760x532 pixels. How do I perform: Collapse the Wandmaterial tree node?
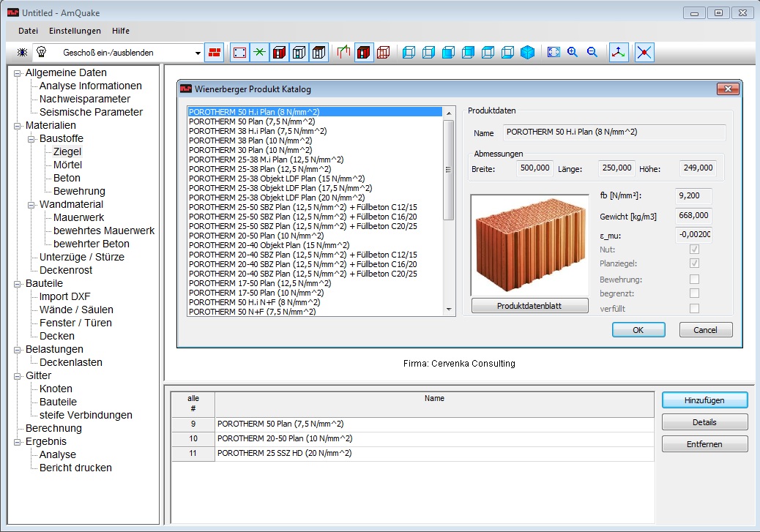tap(31, 205)
